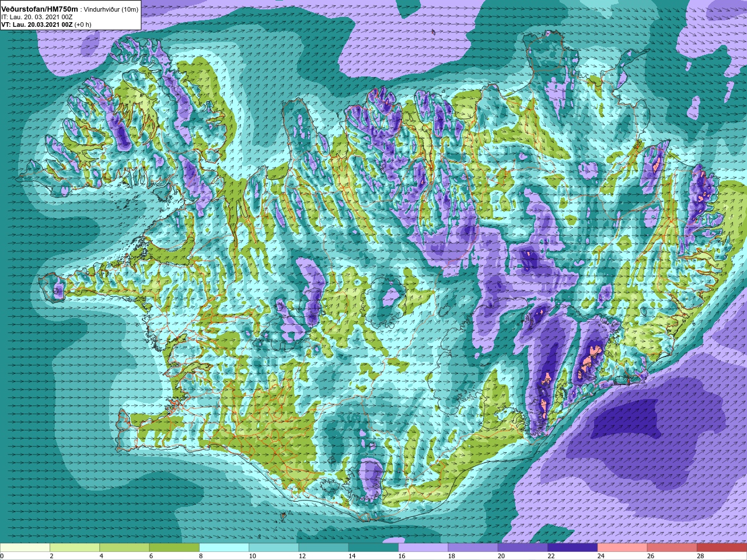This screenshot has width=747, height=560.
Task: Pick the pale cyan 8–10 legend swatch
Action: (x=224, y=548)
